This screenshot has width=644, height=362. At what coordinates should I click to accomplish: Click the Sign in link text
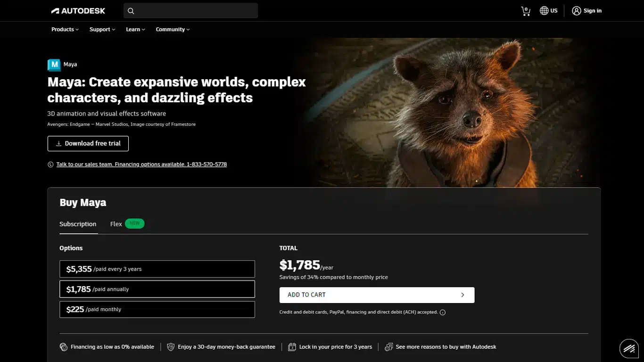pyautogui.click(x=593, y=11)
